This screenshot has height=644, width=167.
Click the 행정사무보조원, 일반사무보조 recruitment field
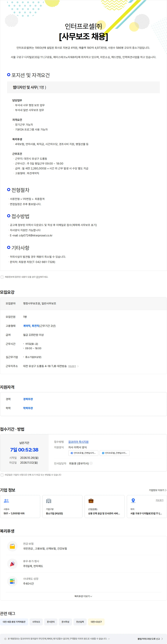(39, 303)
